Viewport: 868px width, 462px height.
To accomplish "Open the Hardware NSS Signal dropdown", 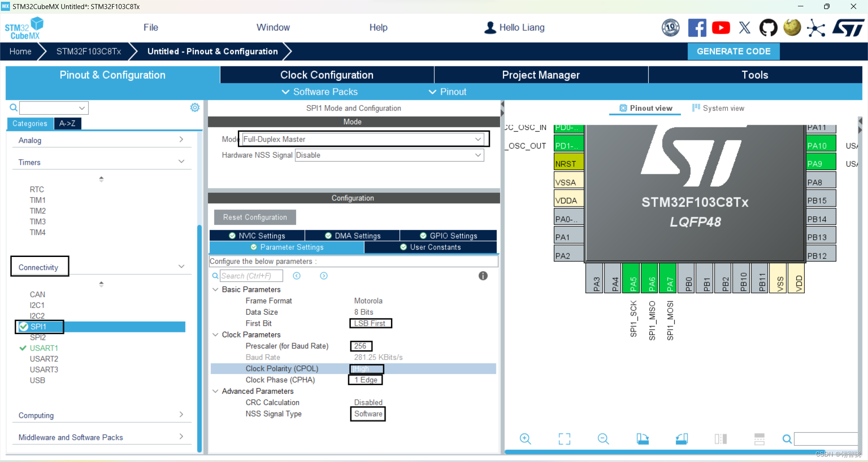I will (x=389, y=155).
